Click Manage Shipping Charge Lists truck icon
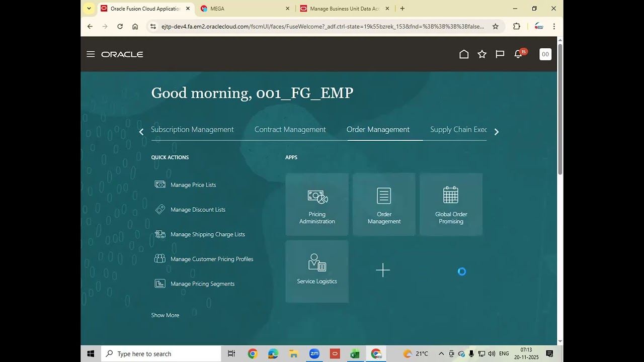The width and height of the screenshot is (644, 362). click(160, 234)
